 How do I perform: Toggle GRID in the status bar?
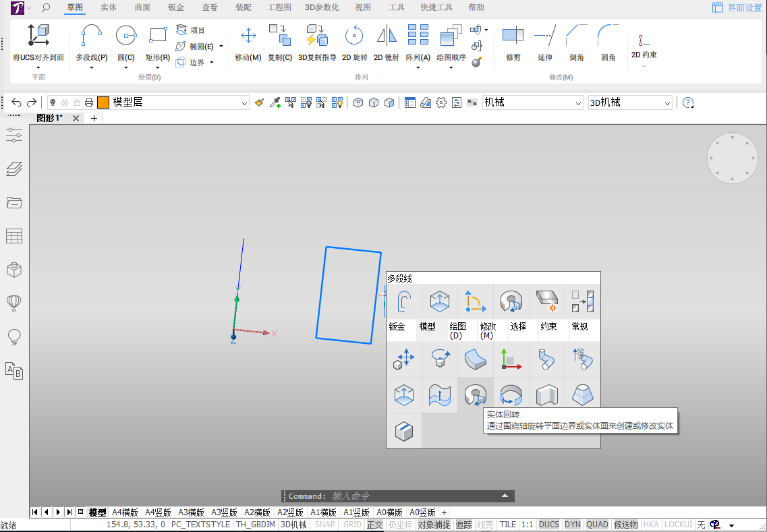pos(352,525)
